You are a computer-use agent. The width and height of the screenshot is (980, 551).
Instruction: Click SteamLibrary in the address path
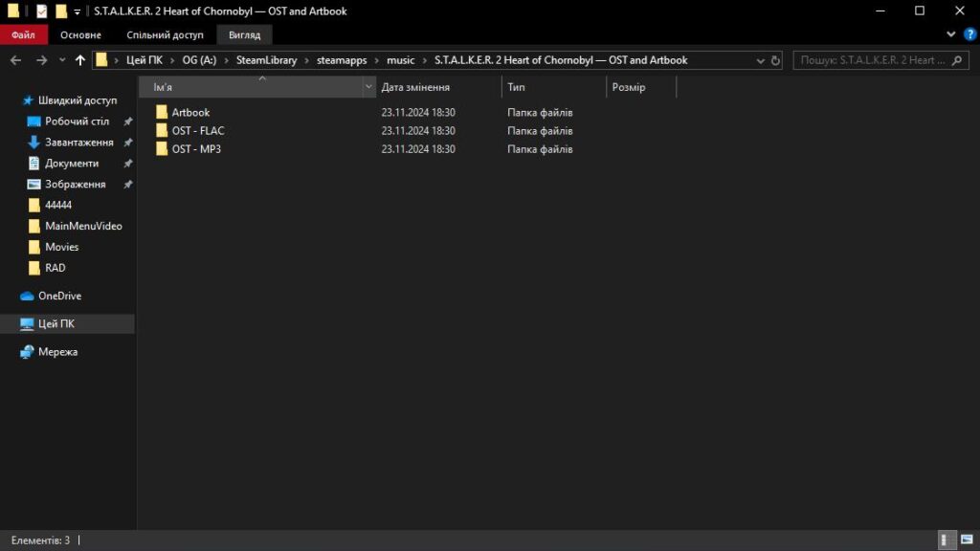266,60
